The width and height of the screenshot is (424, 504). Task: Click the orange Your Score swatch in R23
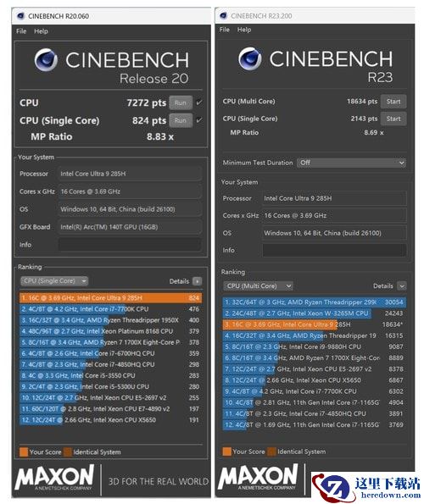(226, 451)
